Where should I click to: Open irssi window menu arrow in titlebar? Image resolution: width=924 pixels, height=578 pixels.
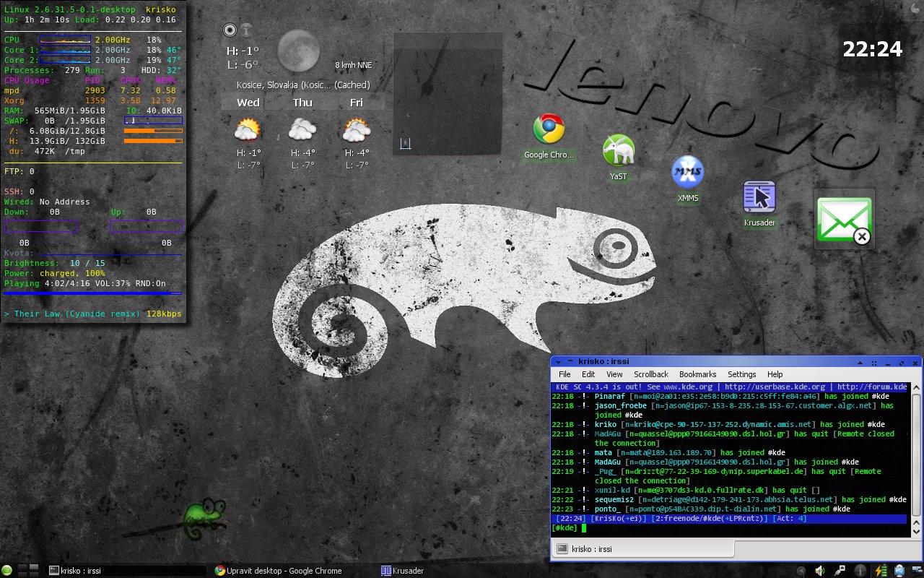558,361
